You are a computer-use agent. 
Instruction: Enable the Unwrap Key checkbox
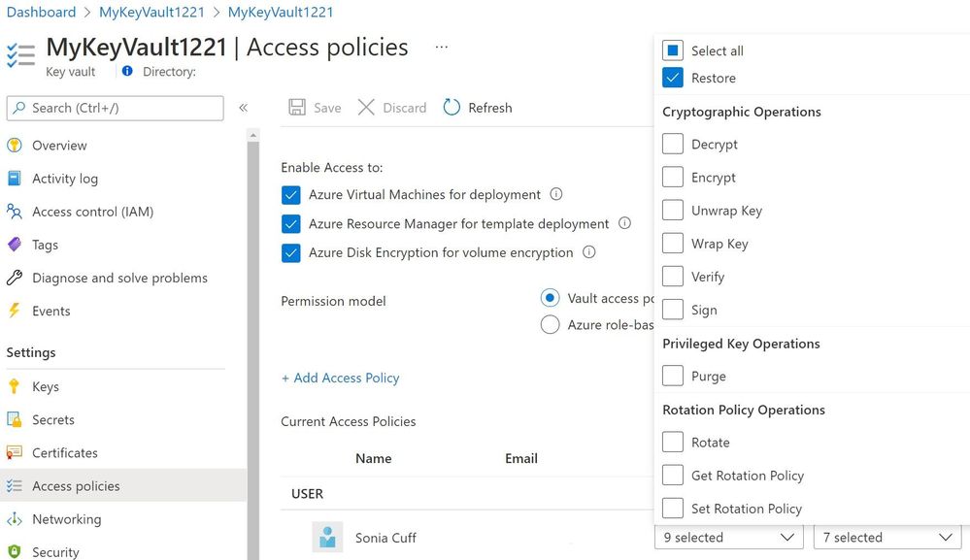point(673,211)
